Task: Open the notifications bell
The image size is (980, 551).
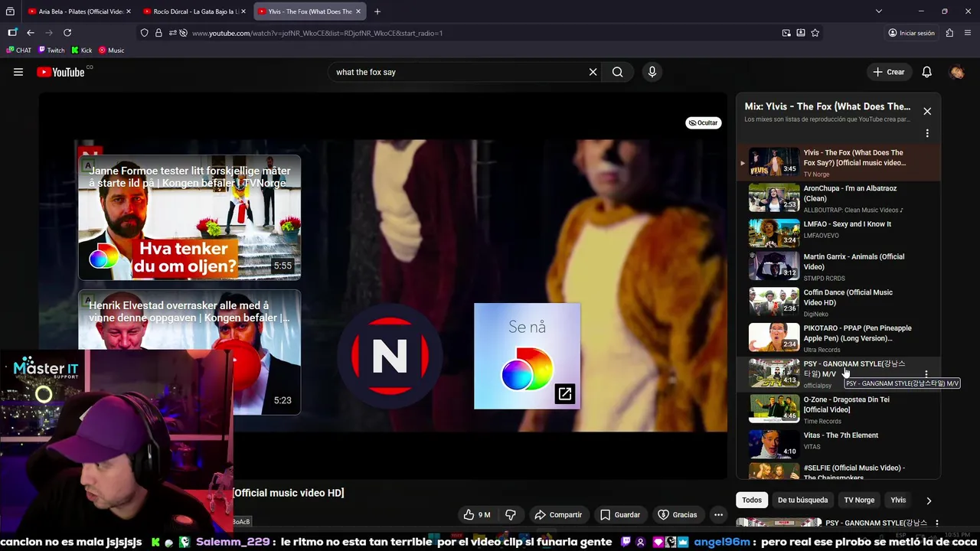Action: pos(926,72)
